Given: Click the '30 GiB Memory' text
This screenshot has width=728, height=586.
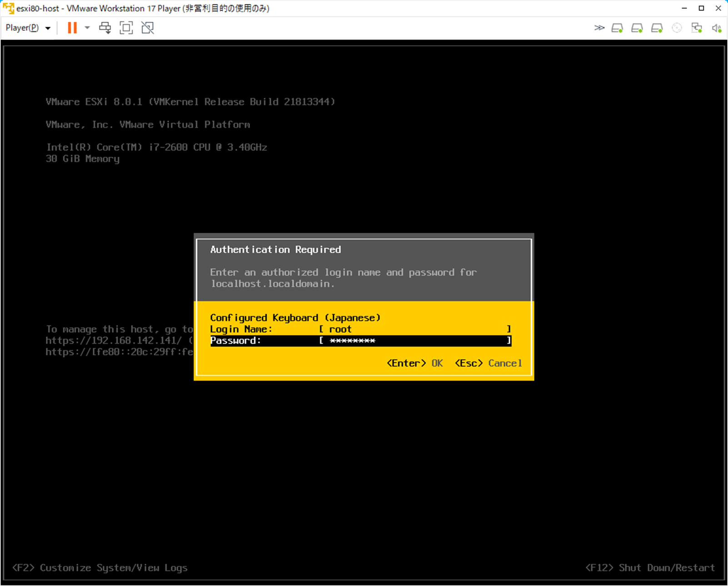Looking at the screenshot, I should click(83, 159).
